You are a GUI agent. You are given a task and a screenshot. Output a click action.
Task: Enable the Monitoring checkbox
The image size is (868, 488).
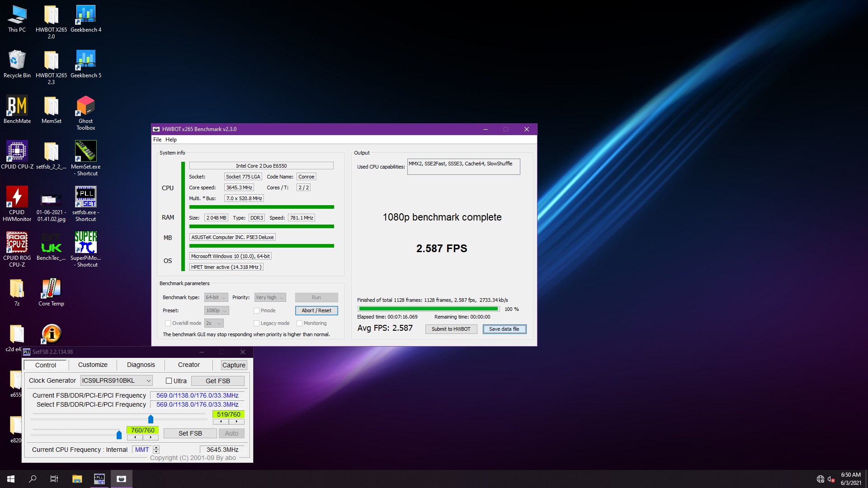tap(299, 323)
